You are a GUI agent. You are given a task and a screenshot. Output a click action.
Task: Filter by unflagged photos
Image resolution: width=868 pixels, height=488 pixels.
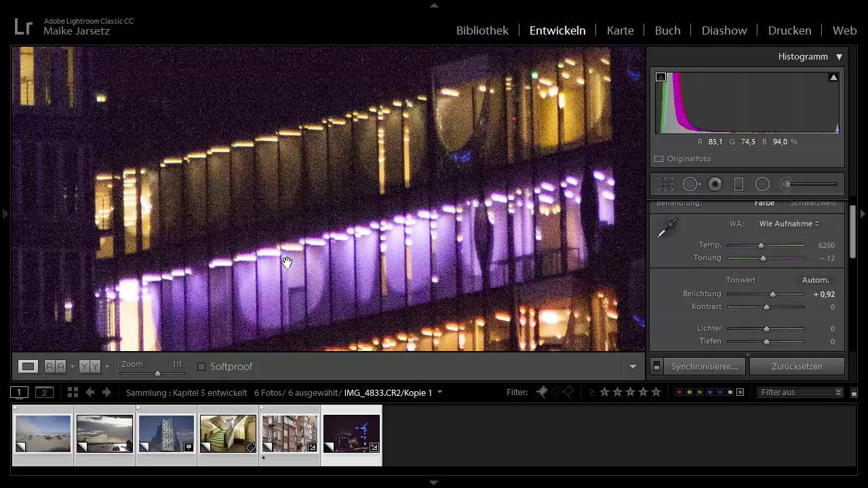[555, 392]
